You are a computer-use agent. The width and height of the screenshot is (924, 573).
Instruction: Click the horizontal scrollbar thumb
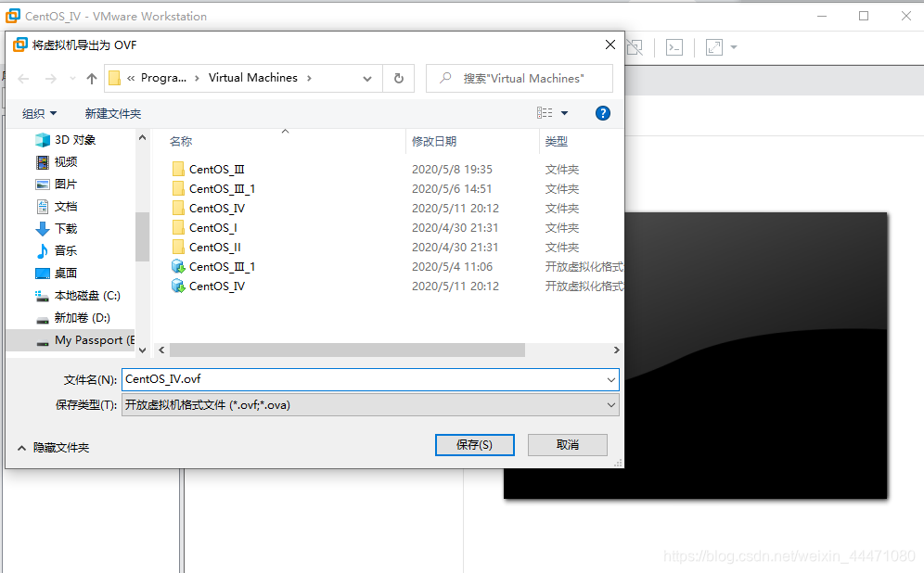pyautogui.click(x=347, y=350)
